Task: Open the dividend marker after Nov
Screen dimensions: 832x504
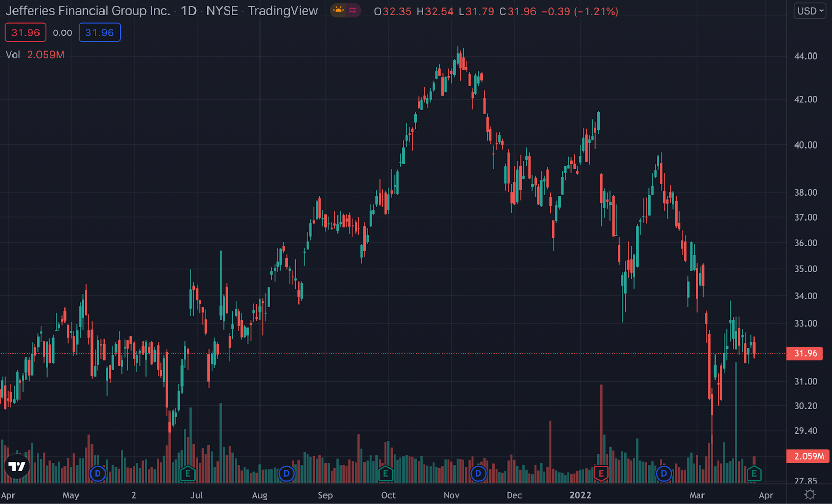Action: tap(478, 473)
